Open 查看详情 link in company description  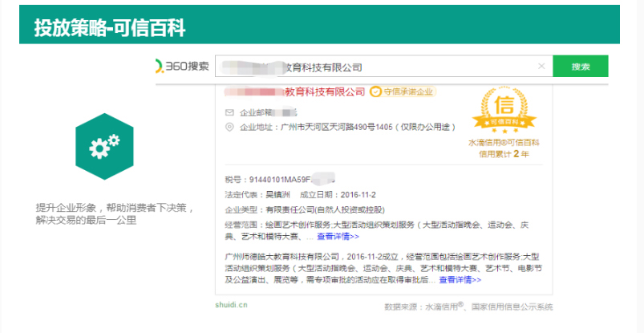coord(460,280)
